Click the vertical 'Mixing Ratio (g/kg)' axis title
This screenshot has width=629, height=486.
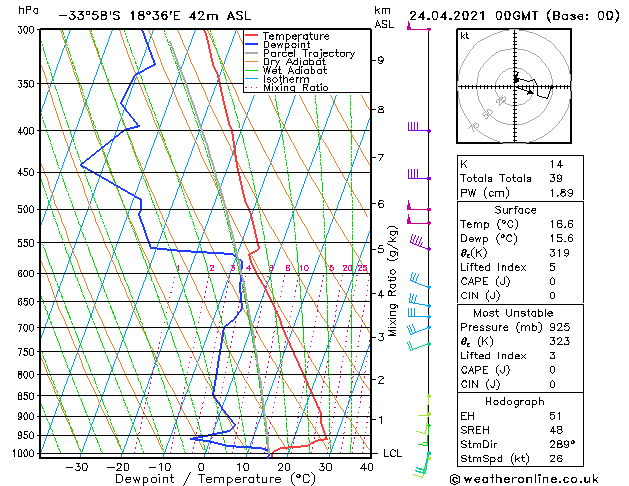pos(392,281)
